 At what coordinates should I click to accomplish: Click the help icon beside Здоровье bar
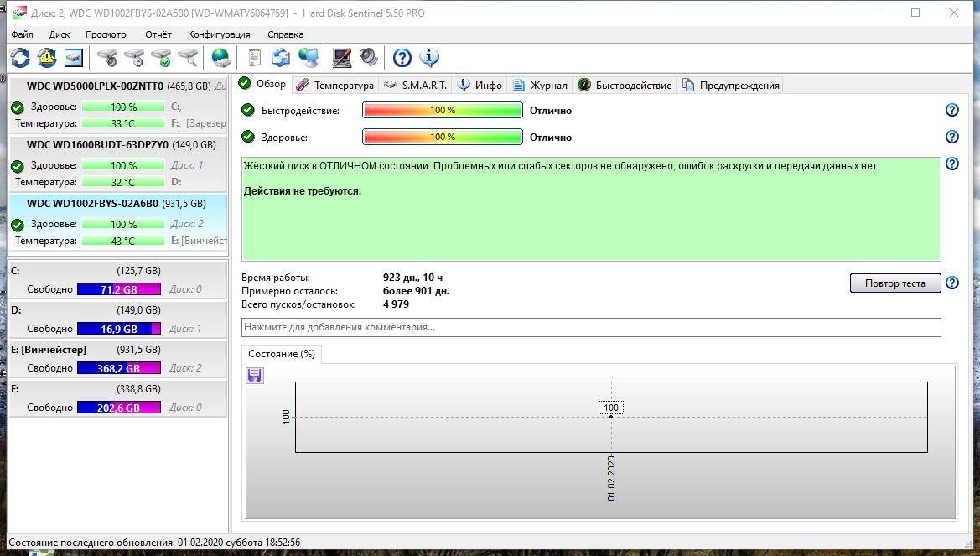[951, 137]
